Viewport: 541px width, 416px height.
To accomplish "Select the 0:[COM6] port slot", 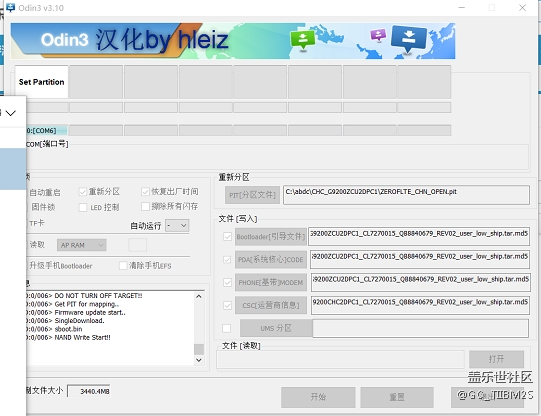I will (41, 130).
